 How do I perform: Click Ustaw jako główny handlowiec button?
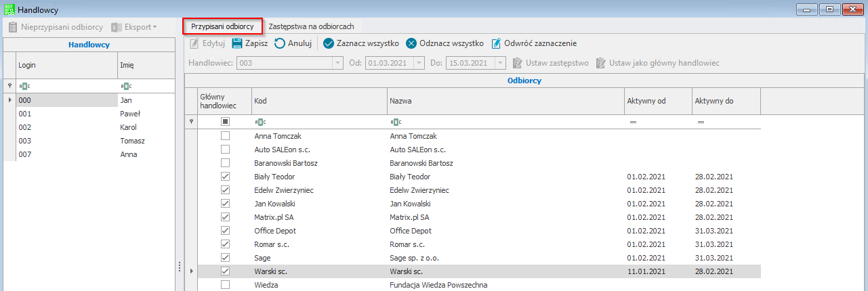pos(657,63)
